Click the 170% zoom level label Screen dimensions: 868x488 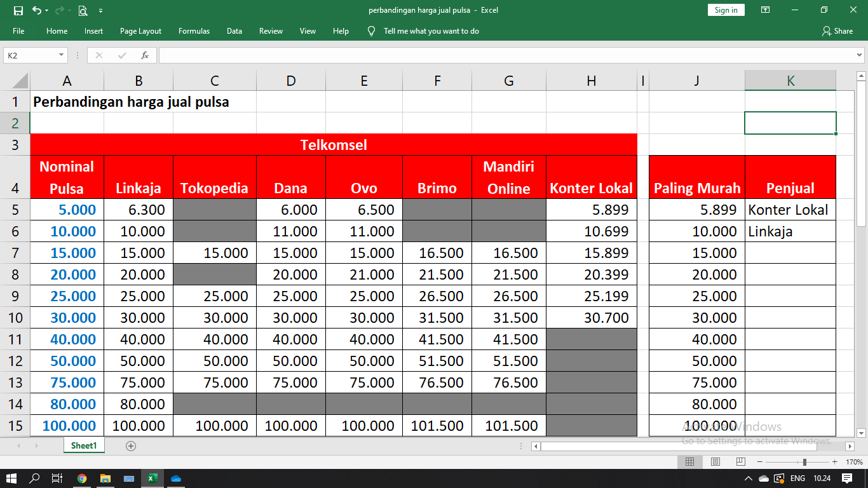click(855, 462)
